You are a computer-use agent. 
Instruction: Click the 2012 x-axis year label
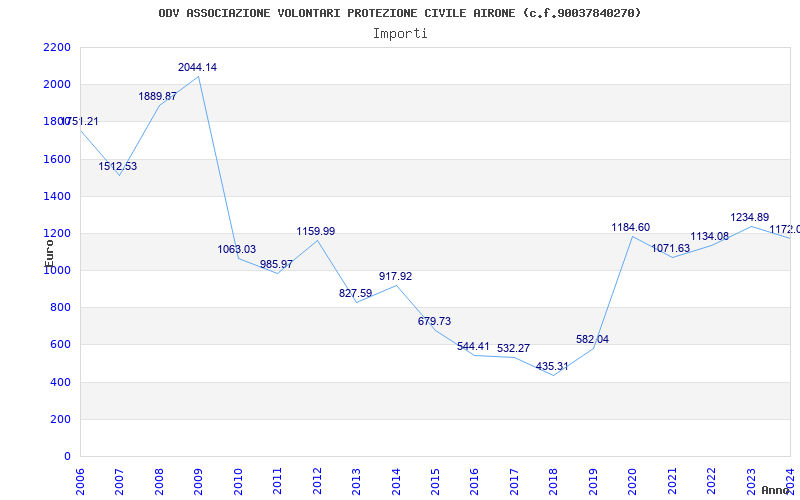[317, 482]
